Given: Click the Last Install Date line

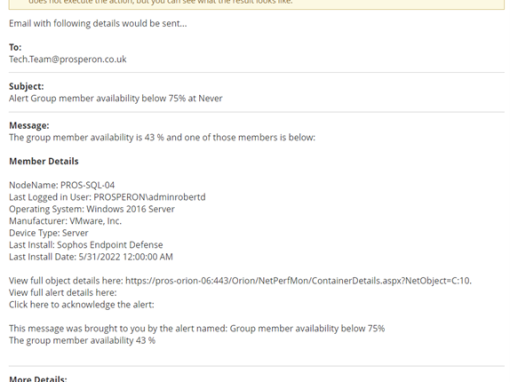Looking at the screenshot, I should point(91,257).
